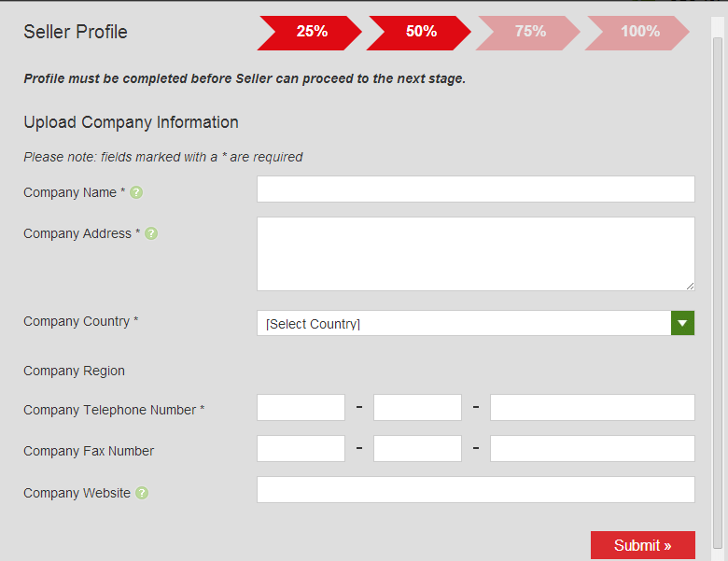Click help icon beside Company Address

151,233
